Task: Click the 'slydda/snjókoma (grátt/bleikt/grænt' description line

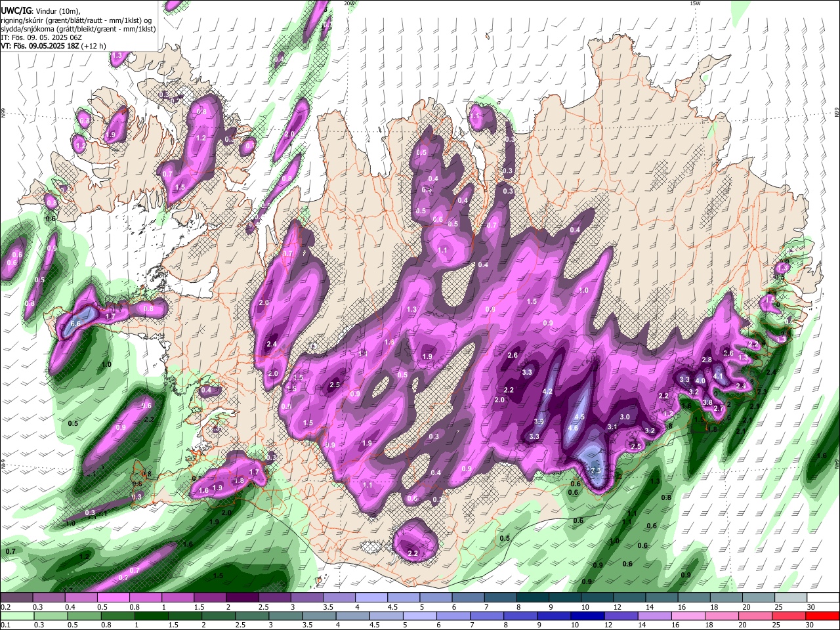Action: coord(78,29)
